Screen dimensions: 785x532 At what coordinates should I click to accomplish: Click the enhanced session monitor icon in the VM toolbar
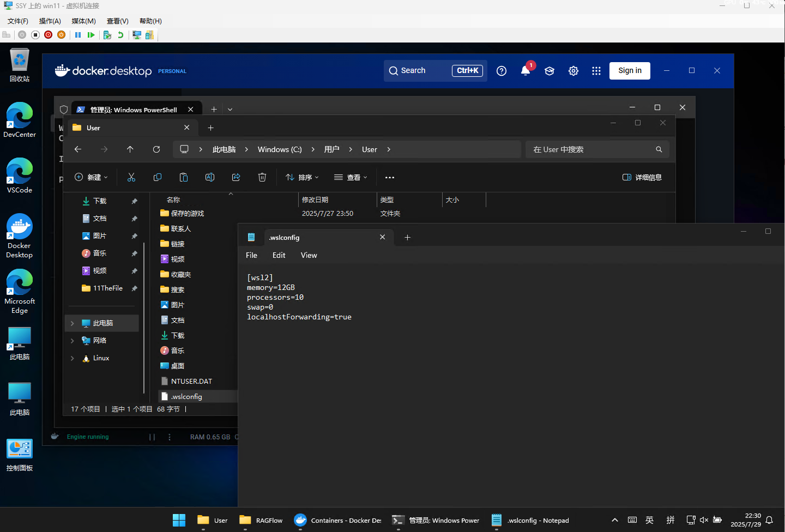coord(137,35)
